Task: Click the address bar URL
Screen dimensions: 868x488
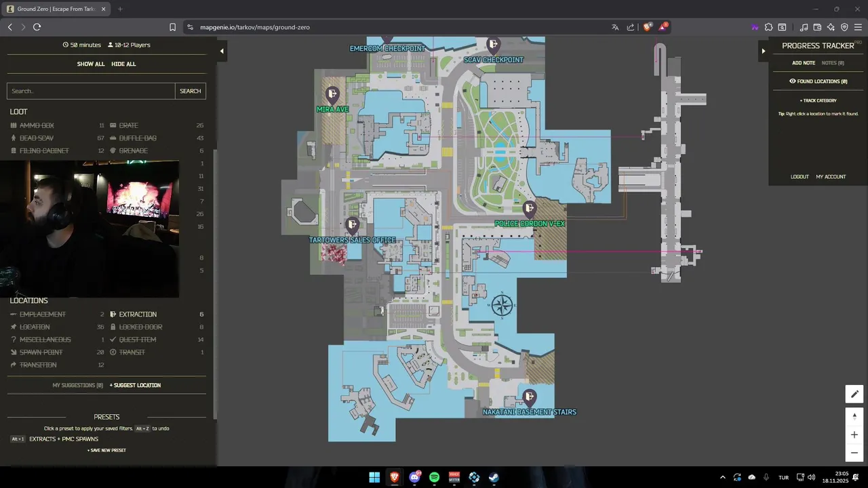Action: pyautogui.click(x=255, y=27)
